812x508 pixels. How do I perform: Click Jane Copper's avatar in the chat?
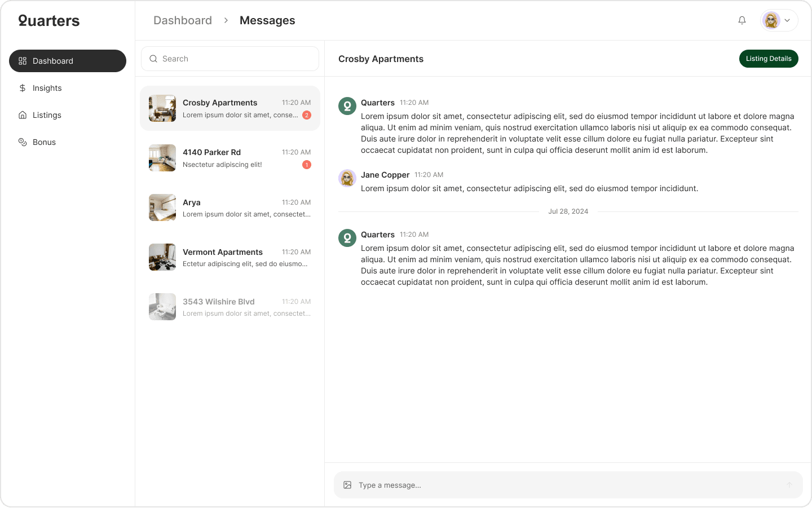point(347,178)
